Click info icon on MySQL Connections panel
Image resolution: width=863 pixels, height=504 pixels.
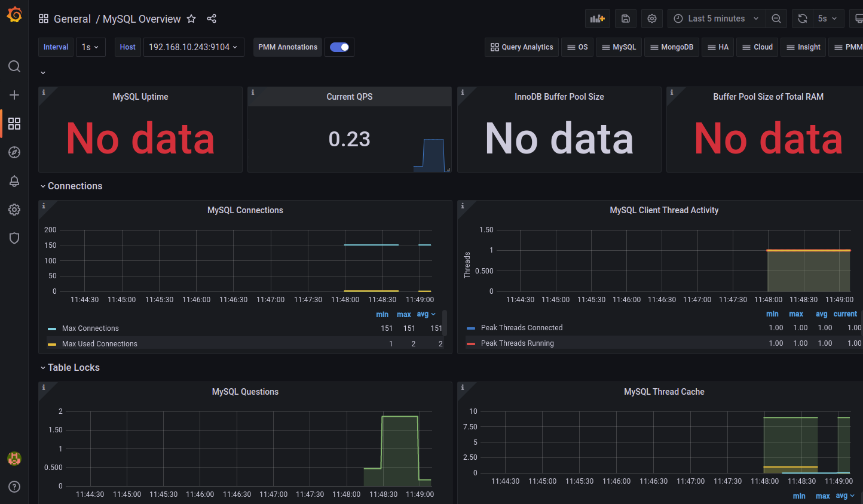(x=44, y=205)
